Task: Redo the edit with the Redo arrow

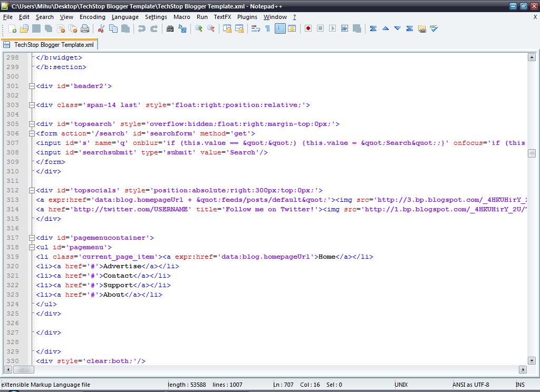Action: click(154, 29)
